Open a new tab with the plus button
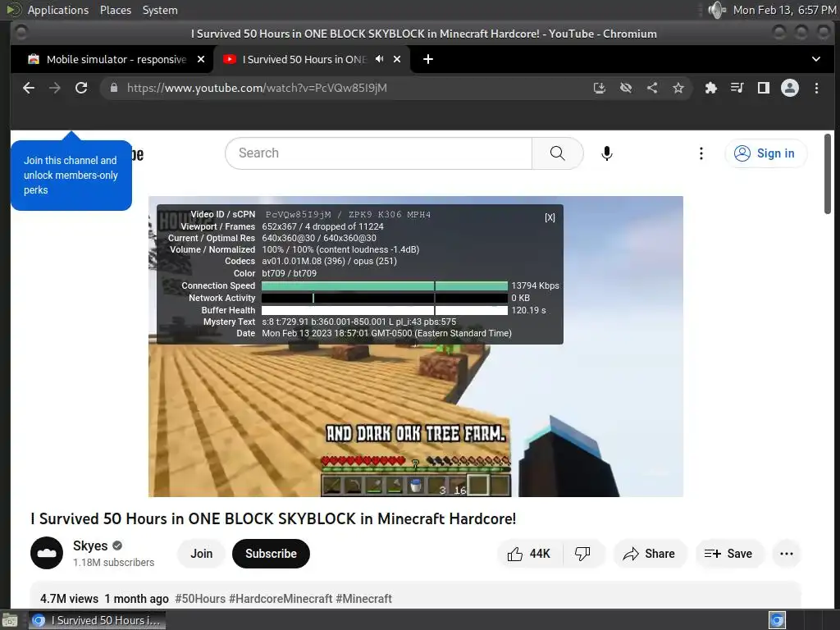Screen dimensions: 840x630 [x=428, y=59]
